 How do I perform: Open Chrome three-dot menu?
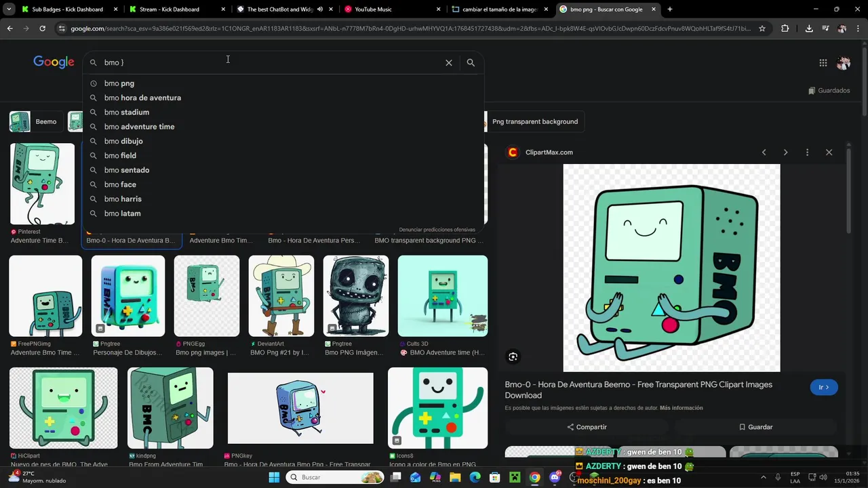tap(859, 28)
